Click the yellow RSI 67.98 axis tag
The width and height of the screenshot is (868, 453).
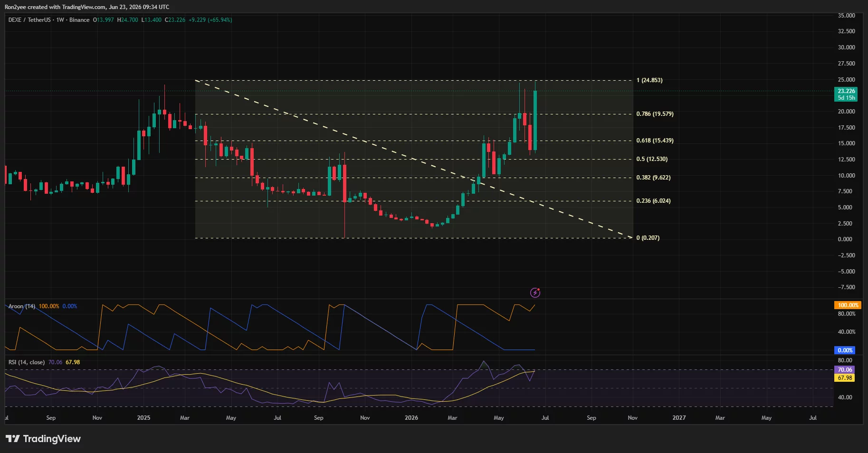pos(845,378)
